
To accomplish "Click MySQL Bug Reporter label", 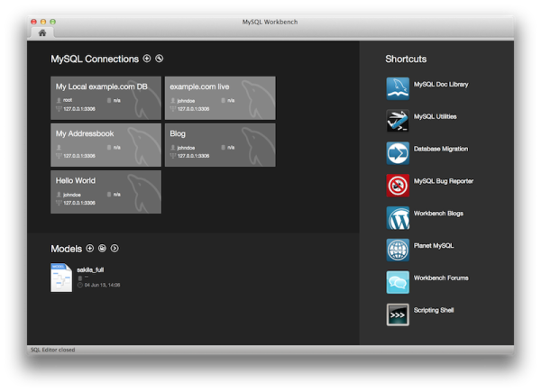I will coord(444,181).
